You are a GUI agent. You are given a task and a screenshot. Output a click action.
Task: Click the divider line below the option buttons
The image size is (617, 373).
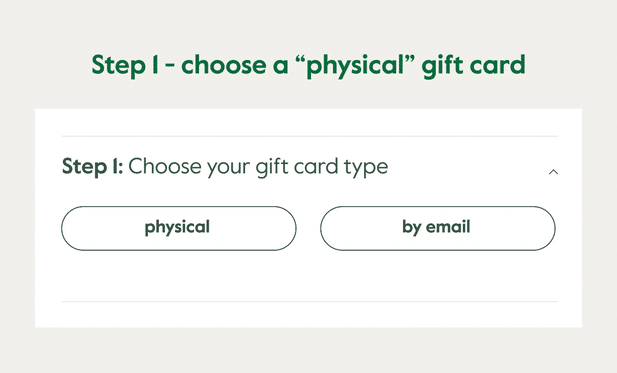[310, 302]
